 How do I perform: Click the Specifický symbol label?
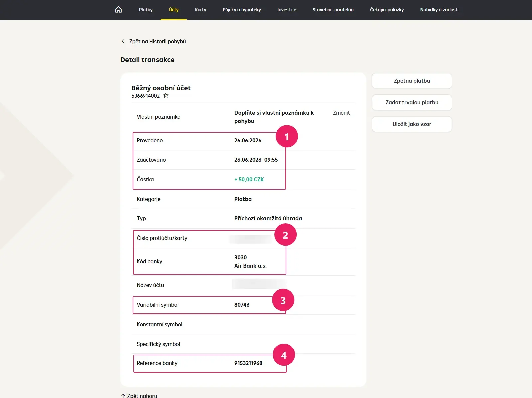point(158,344)
